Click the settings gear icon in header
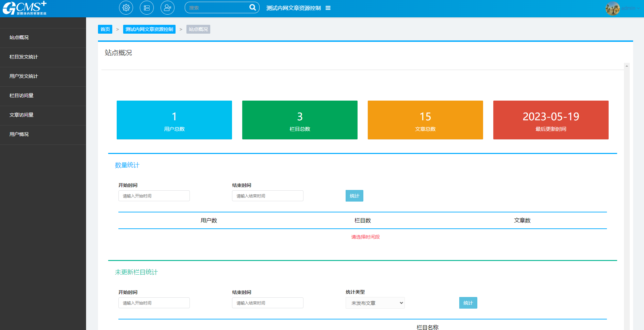The height and width of the screenshot is (330, 644). [x=126, y=8]
